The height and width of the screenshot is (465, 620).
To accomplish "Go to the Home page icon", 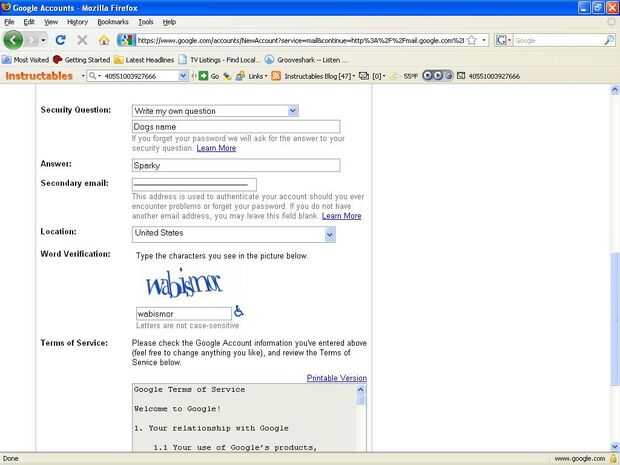I will pyautogui.click(x=104, y=40).
